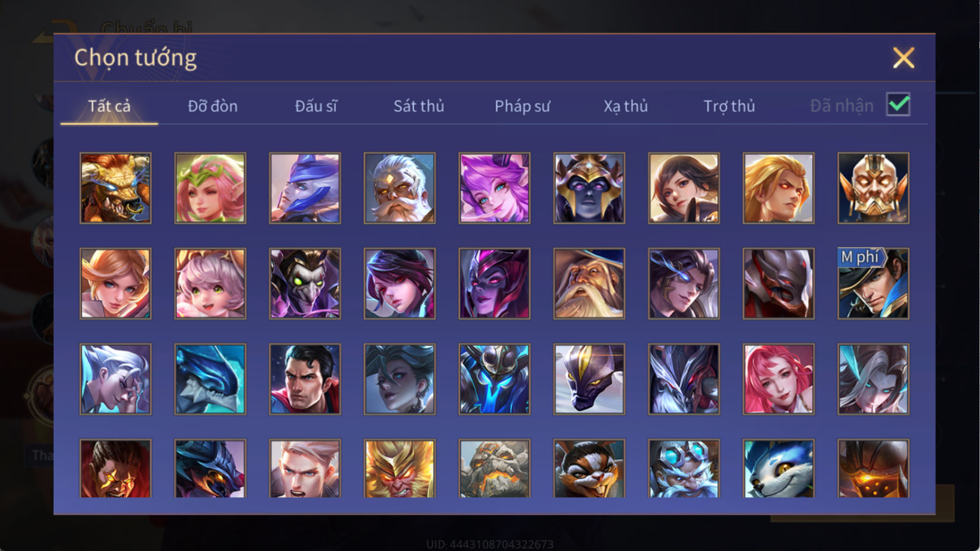Select the white-bearded wizard in pointed hat

point(589,283)
